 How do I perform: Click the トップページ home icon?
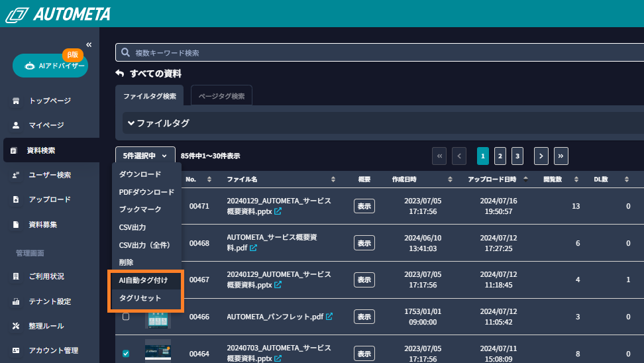(16, 101)
